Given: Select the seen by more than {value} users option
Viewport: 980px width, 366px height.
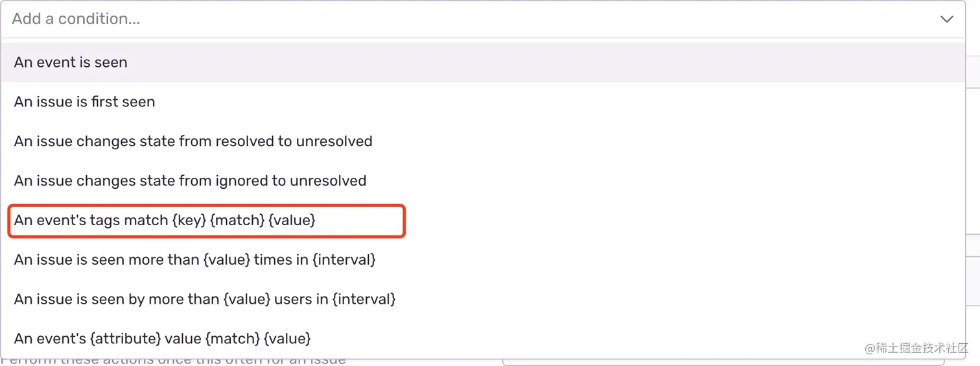Looking at the screenshot, I should point(204,299).
